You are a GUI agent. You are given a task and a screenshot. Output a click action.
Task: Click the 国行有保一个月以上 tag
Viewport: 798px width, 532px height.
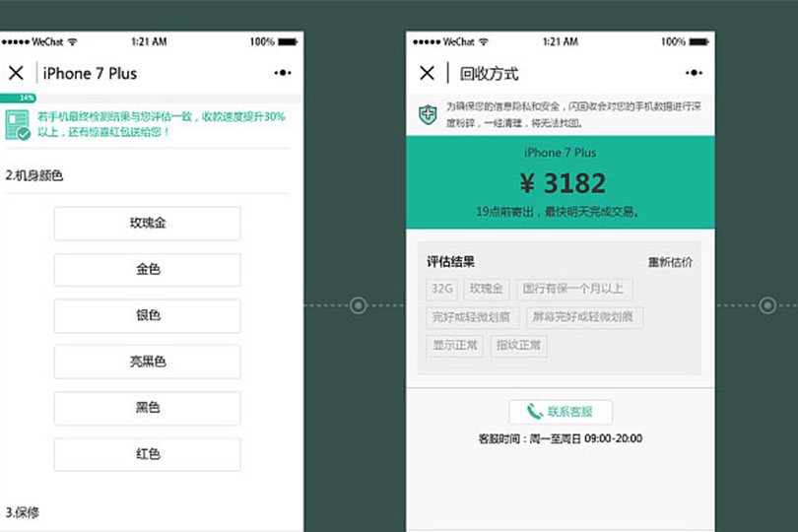pyautogui.click(x=573, y=289)
